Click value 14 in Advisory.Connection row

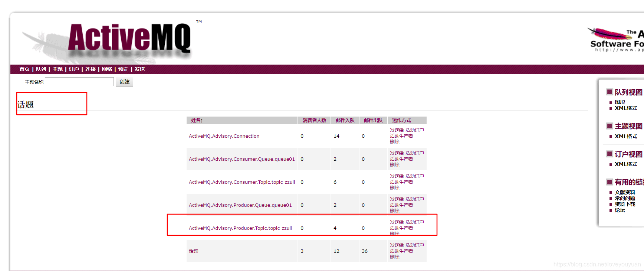[336, 136]
